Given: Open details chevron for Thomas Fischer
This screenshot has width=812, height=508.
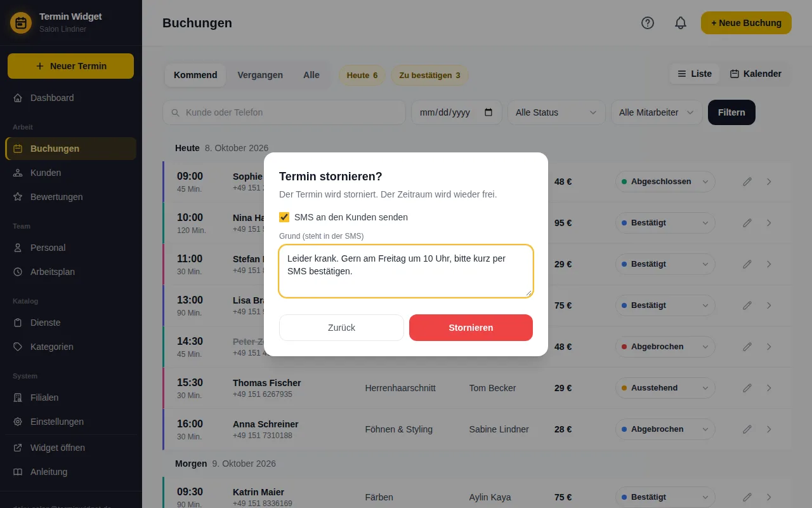Looking at the screenshot, I should [x=769, y=388].
